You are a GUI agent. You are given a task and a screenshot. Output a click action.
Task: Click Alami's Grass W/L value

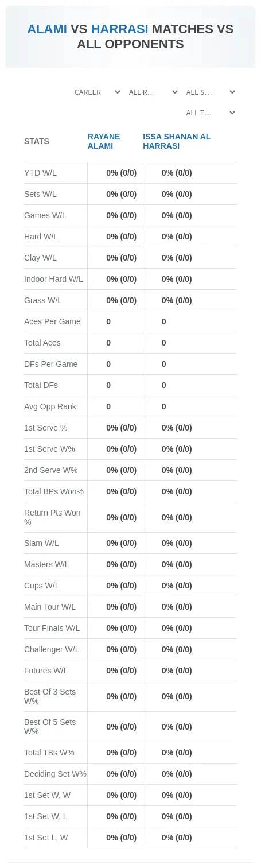(x=122, y=300)
